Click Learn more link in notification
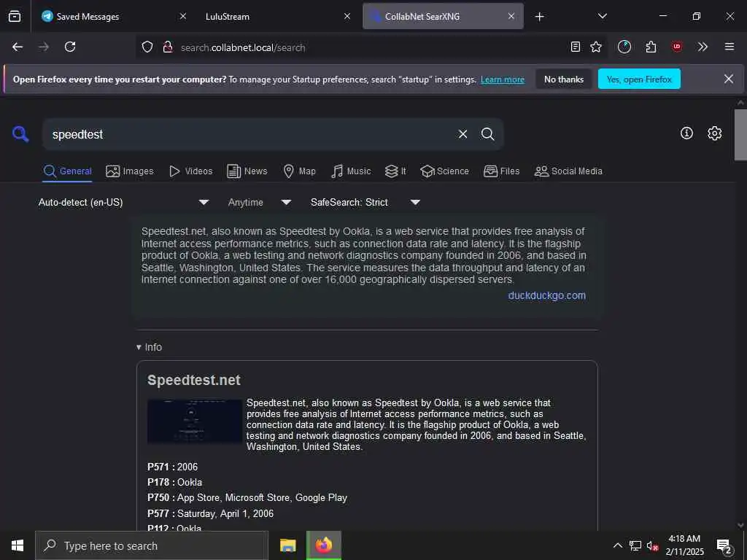The width and height of the screenshot is (747, 560). [x=502, y=79]
